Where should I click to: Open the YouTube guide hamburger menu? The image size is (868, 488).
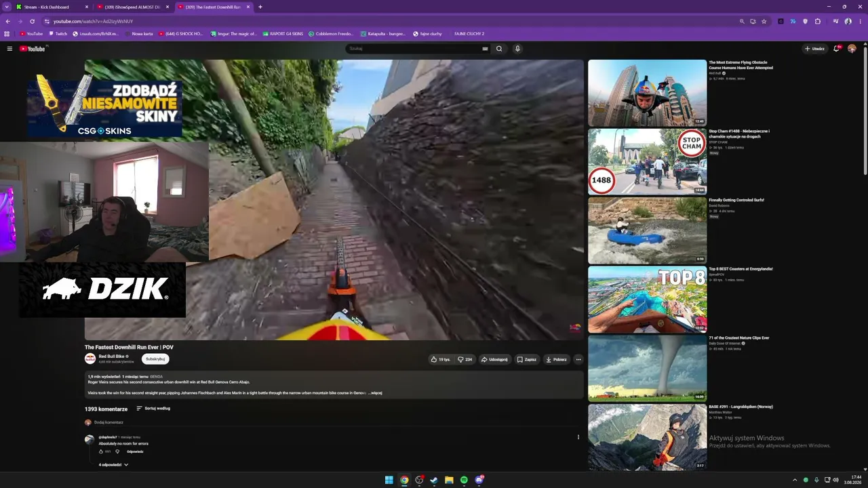coord(9,49)
